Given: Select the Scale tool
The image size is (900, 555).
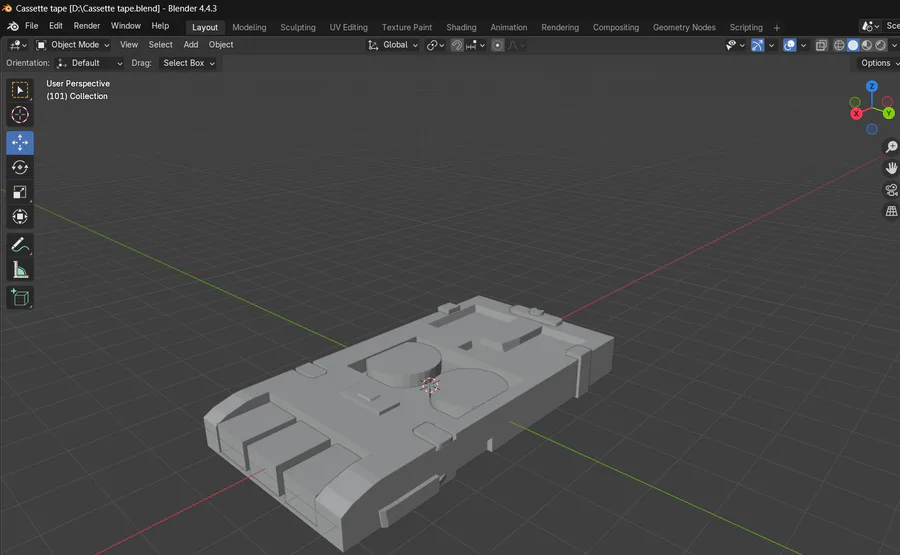Looking at the screenshot, I should (20, 192).
